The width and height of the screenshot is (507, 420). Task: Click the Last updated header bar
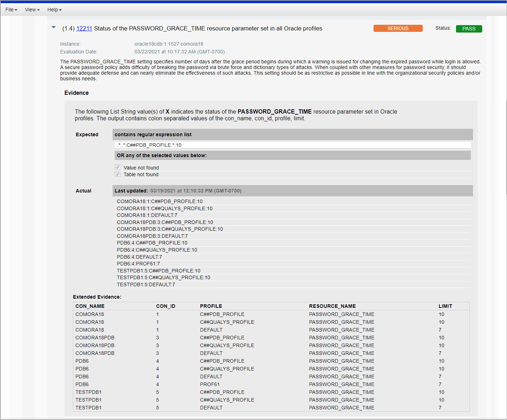tap(292, 191)
